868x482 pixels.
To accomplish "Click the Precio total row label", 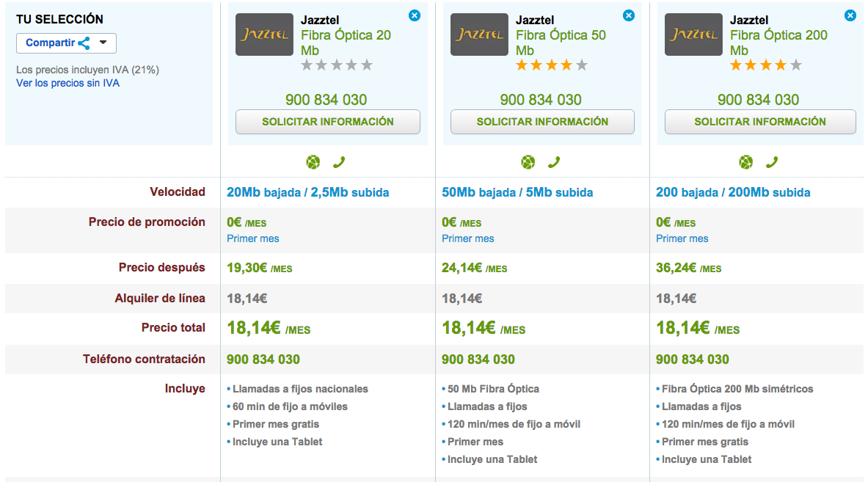I will pyautogui.click(x=173, y=328).
